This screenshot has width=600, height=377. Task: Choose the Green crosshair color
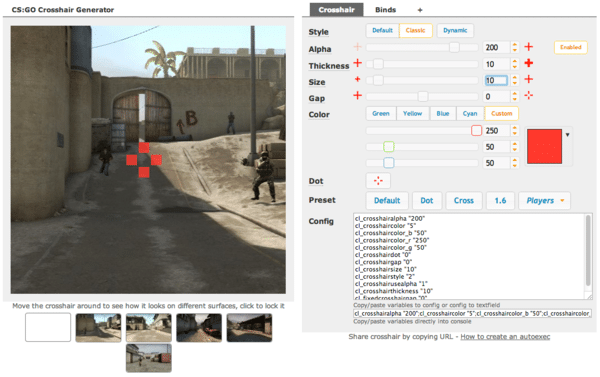pyautogui.click(x=381, y=113)
